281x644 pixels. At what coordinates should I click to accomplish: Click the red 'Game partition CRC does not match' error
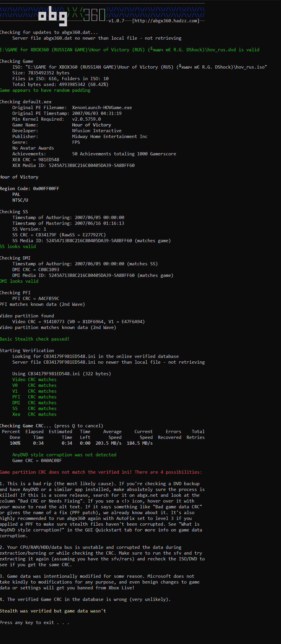pos(101,472)
